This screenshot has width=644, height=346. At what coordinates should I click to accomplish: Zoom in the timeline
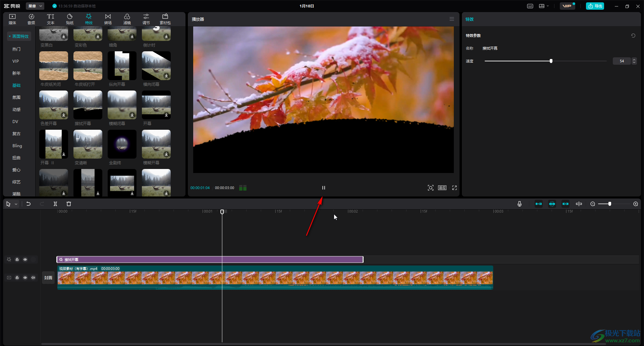point(636,204)
